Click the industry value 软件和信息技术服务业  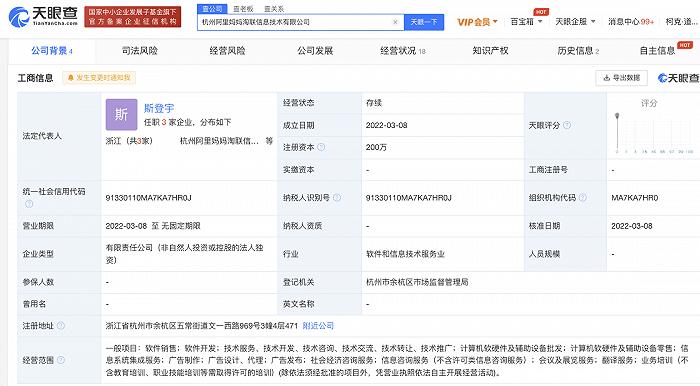coord(405,254)
